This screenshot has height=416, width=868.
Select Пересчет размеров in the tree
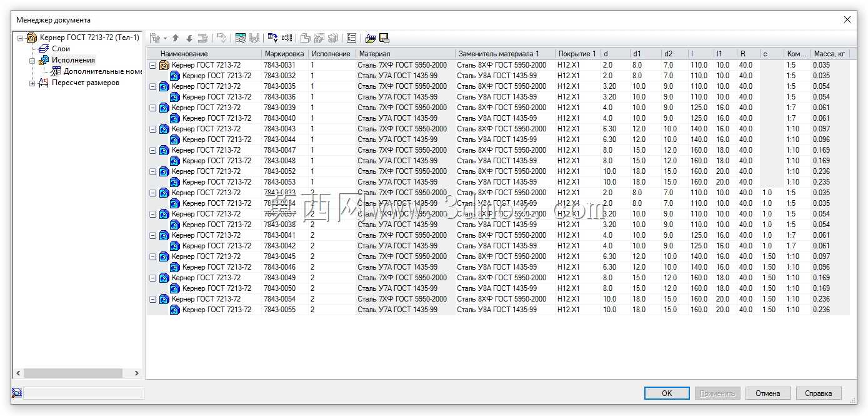[x=86, y=83]
